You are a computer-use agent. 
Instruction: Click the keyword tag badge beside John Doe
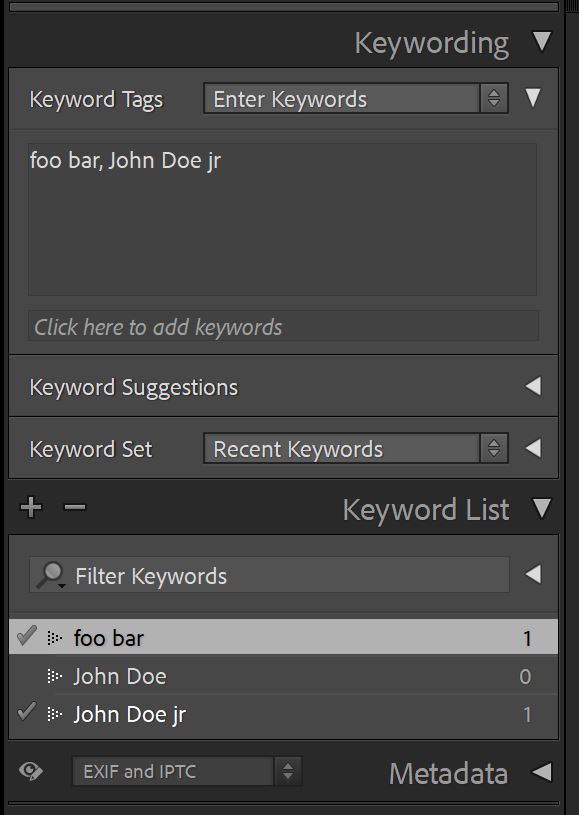click(54, 675)
